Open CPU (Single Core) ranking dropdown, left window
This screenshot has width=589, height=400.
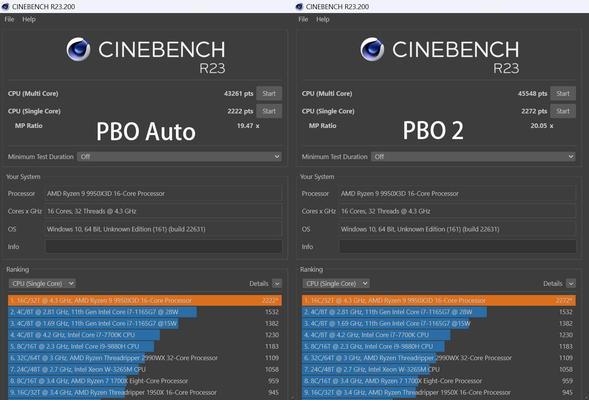[42, 284]
